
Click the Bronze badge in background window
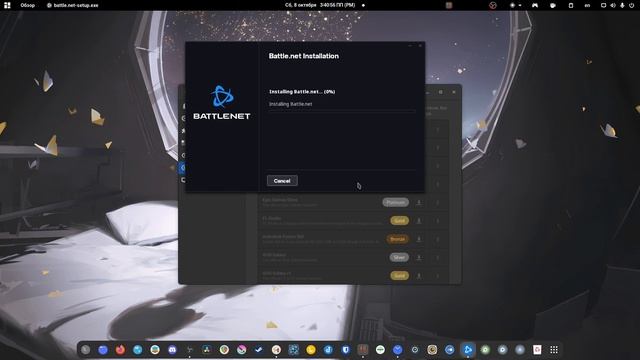pos(397,239)
